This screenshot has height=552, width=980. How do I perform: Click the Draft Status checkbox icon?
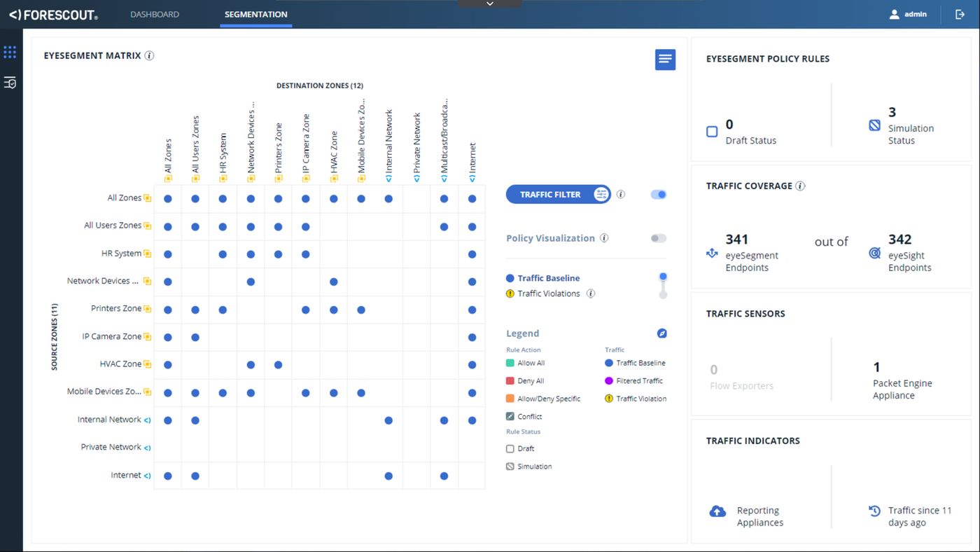[711, 132]
